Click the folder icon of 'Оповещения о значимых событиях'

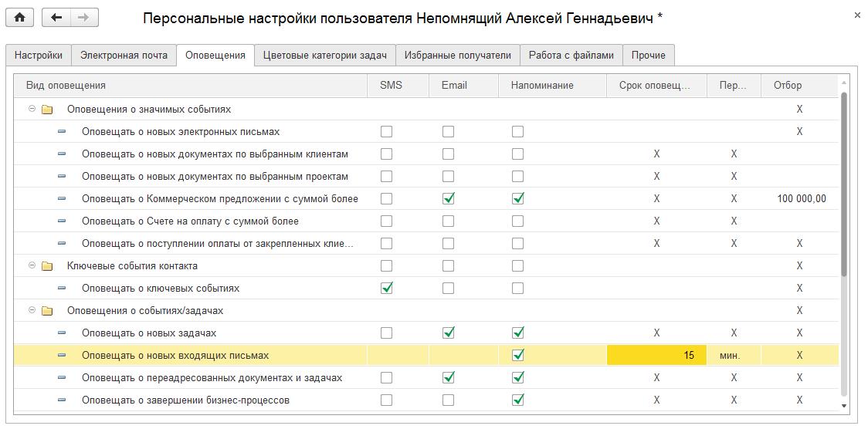47,110
